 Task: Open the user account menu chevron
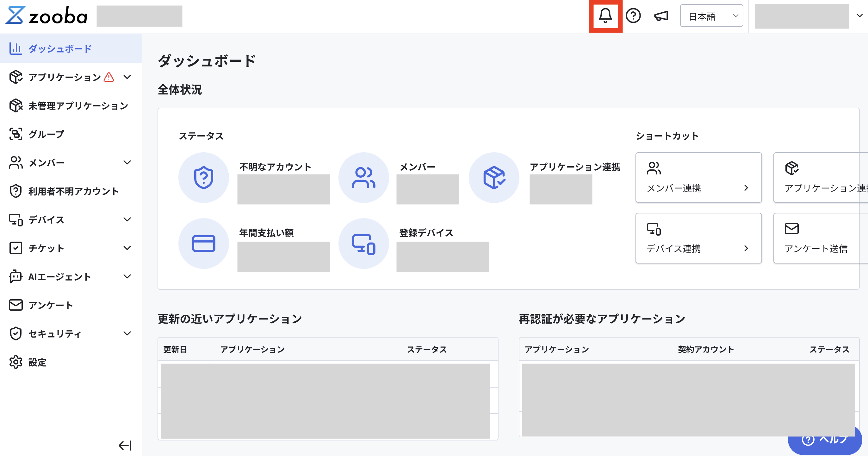click(860, 16)
